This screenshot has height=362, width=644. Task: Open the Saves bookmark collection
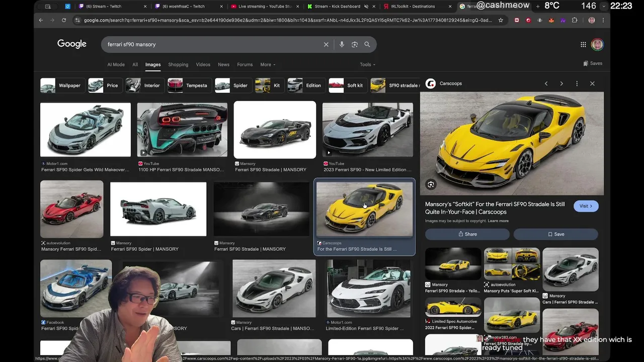click(593, 63)
